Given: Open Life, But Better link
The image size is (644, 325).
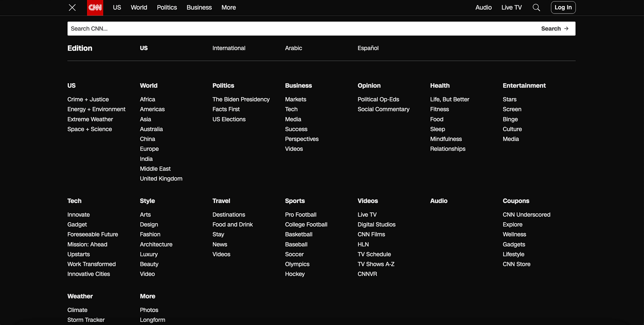Looking at the screenshot, I should pos(449,99).
